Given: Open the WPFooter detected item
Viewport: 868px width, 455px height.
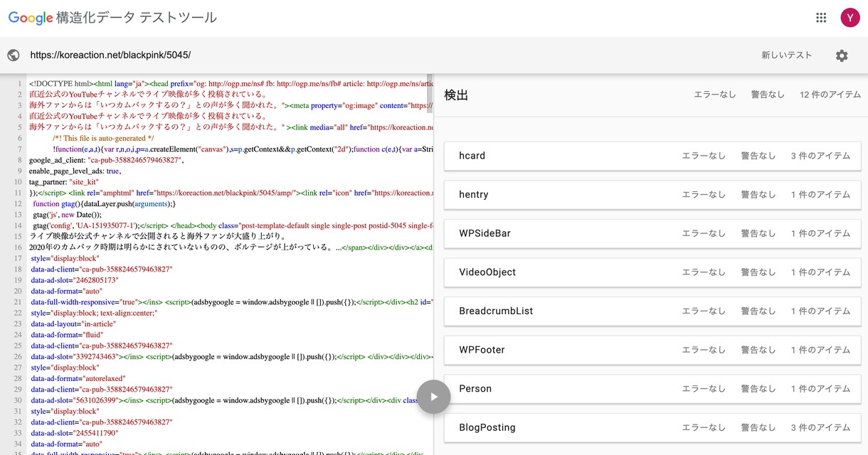Looking at the screenshot, I should [x=652, y=350].
